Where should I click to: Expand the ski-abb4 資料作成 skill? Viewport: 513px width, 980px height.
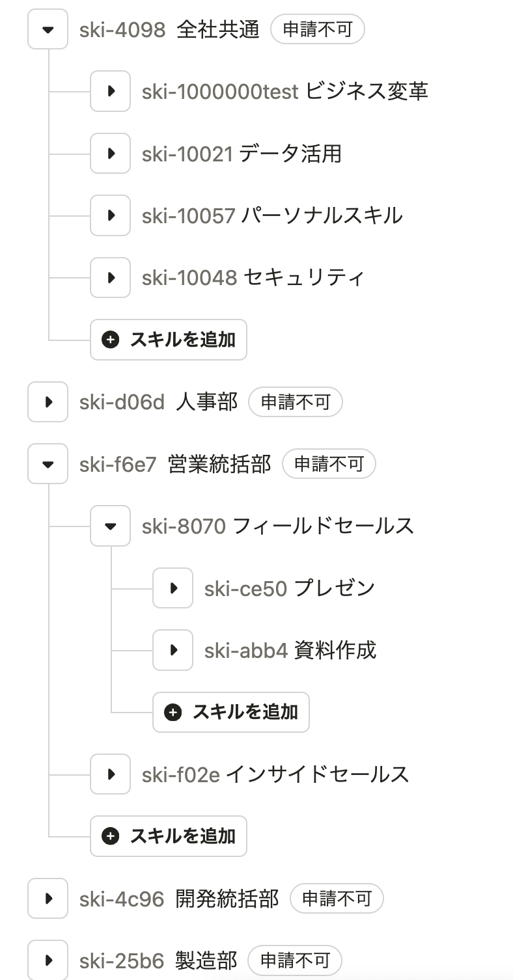[x=173, y=650]
